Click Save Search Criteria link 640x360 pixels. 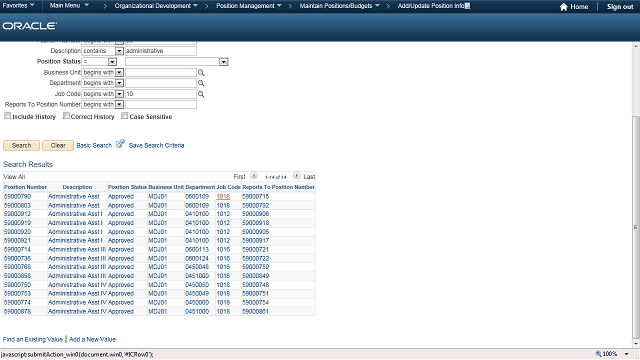(156, 145)
